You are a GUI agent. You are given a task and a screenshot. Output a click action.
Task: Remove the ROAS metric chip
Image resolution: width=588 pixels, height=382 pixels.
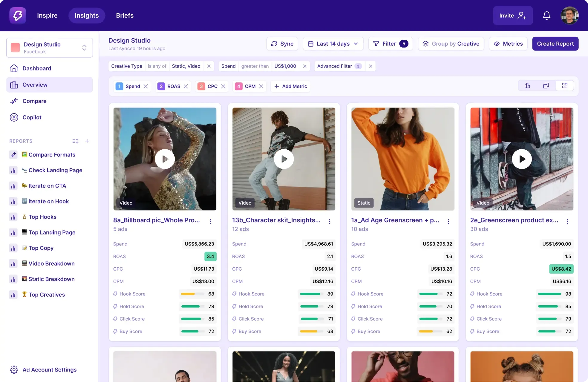186,86
